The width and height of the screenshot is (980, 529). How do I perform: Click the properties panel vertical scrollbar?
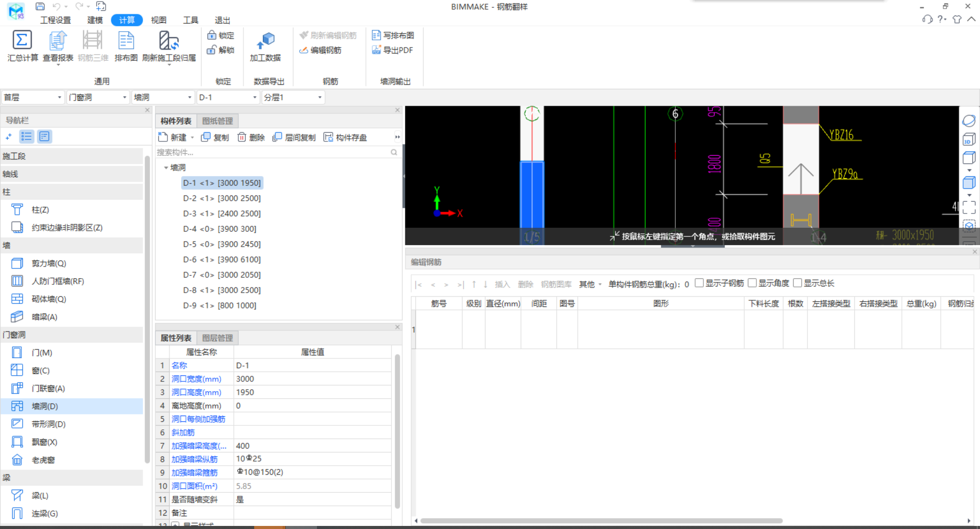397,431
